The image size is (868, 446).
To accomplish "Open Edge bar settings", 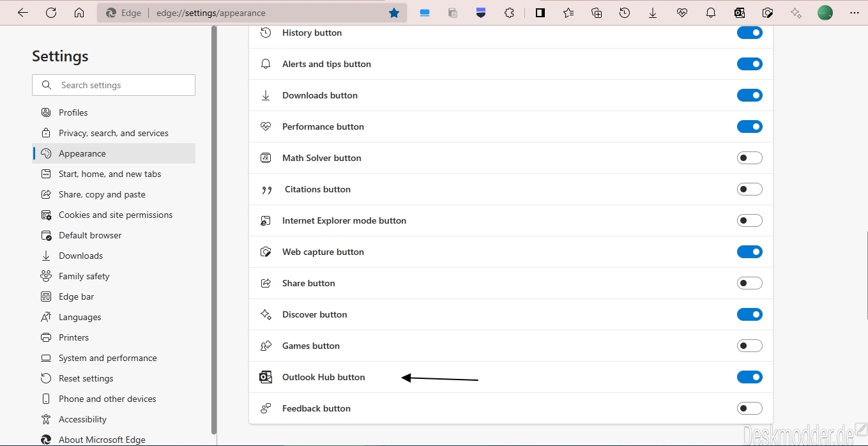I will (x=114, y=296).
